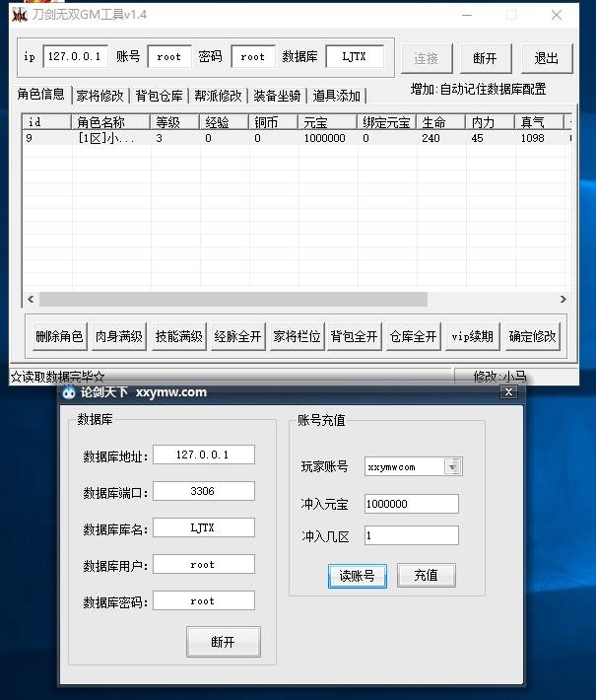Click the 断开 button in 论剑天下 window

224,642
